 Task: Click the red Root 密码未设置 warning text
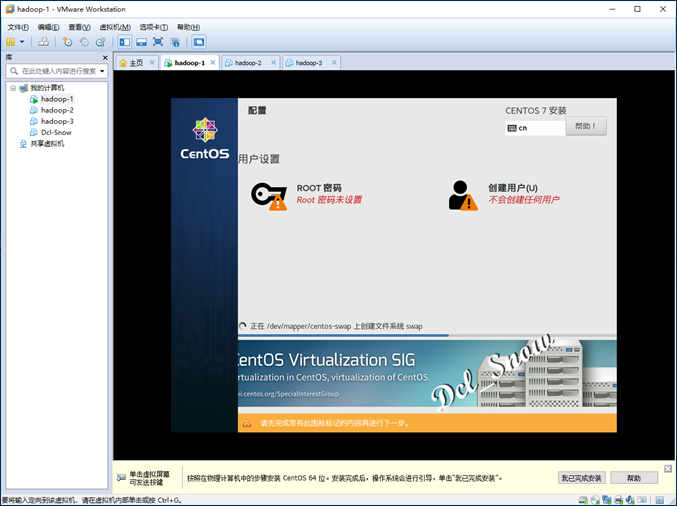tap(329, 200)
